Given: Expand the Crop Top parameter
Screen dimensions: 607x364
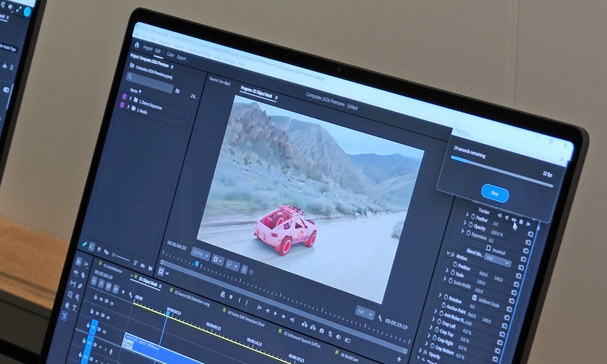Looking at the screenshot, I should tap(431, 327).
